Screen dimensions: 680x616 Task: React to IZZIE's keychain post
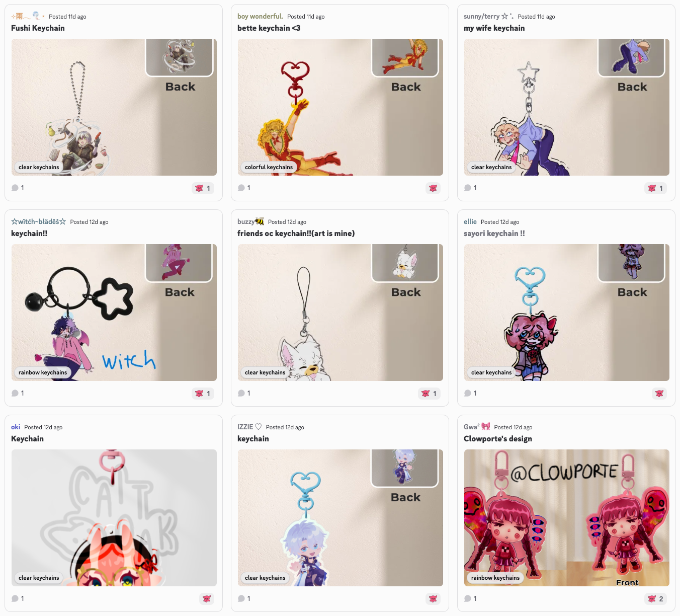[x=433, y=599]
